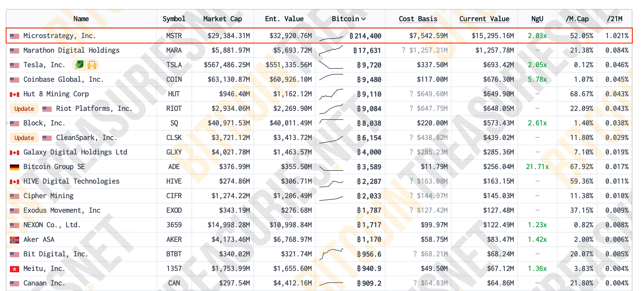The width and height of the screenshot is (644, 291).
Task: Open the Meitu, Inc. company link
Action: click(44, 269)
